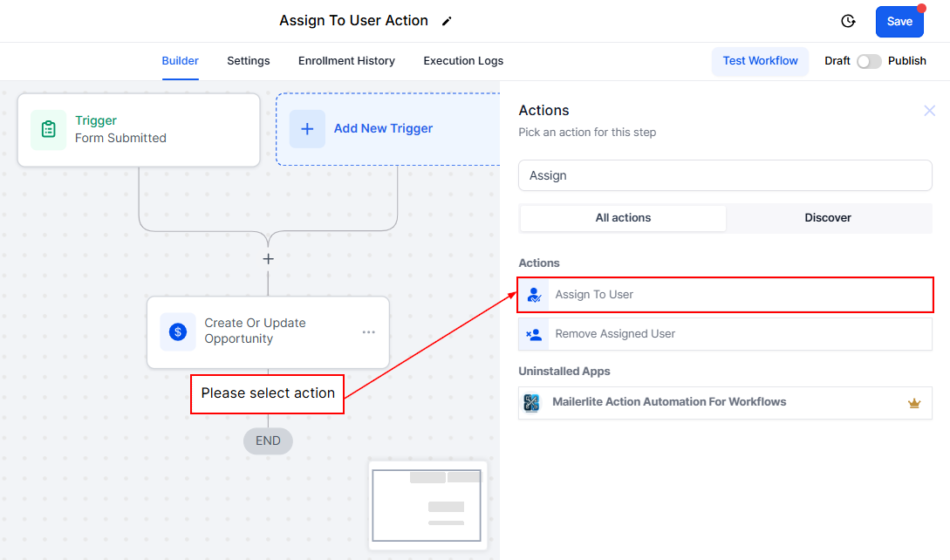Click the Mailerlite app icon

[x=532, y=402]
